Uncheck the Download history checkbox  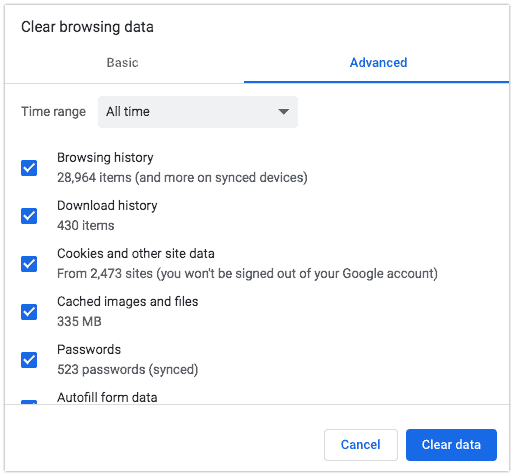[x=29, y=216]
